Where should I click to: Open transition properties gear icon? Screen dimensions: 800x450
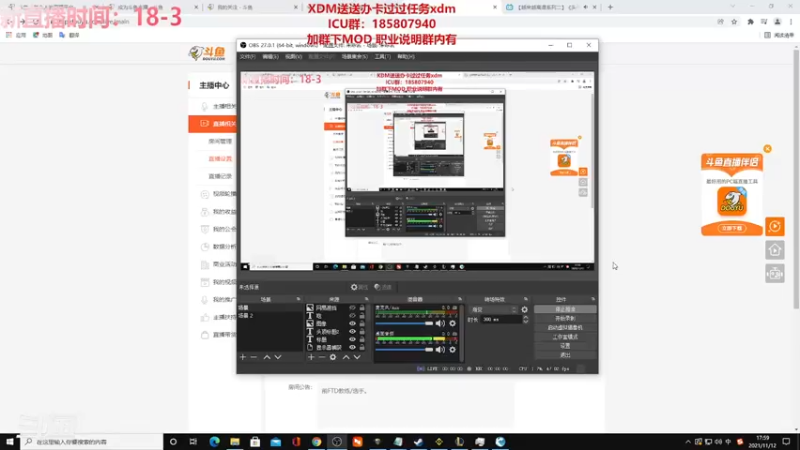tap(524, 310)
